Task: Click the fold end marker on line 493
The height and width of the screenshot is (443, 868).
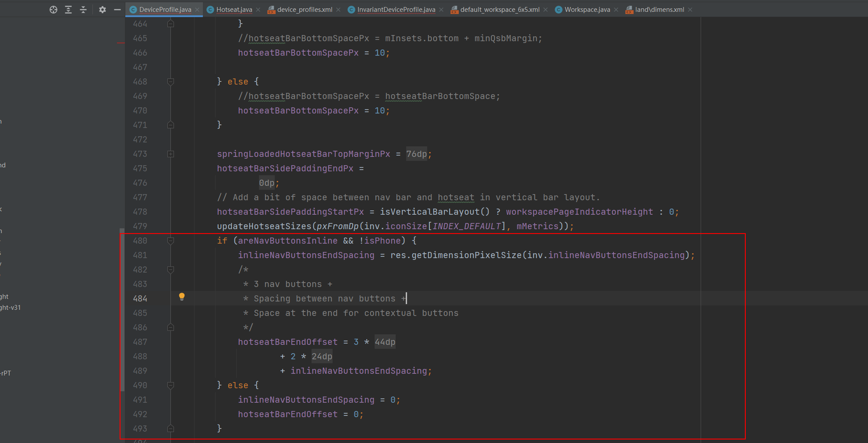Action: [x=171, y=429]
